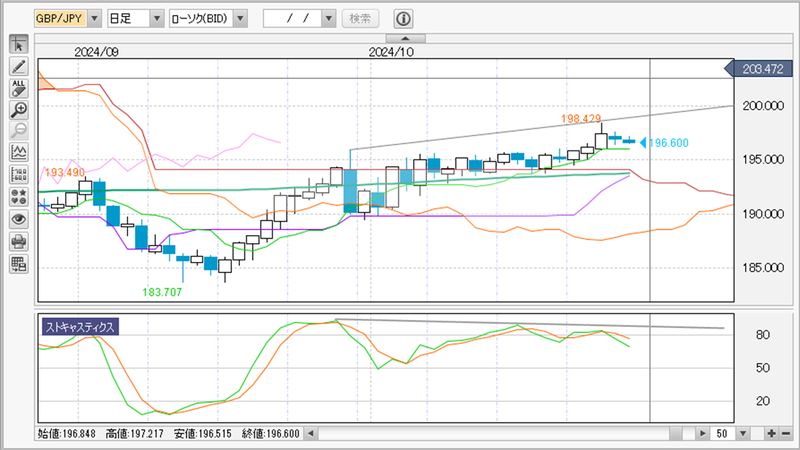Click the 2024/10 date label
The height and width of the screenshot is (450, 800).
click(391, 52)
